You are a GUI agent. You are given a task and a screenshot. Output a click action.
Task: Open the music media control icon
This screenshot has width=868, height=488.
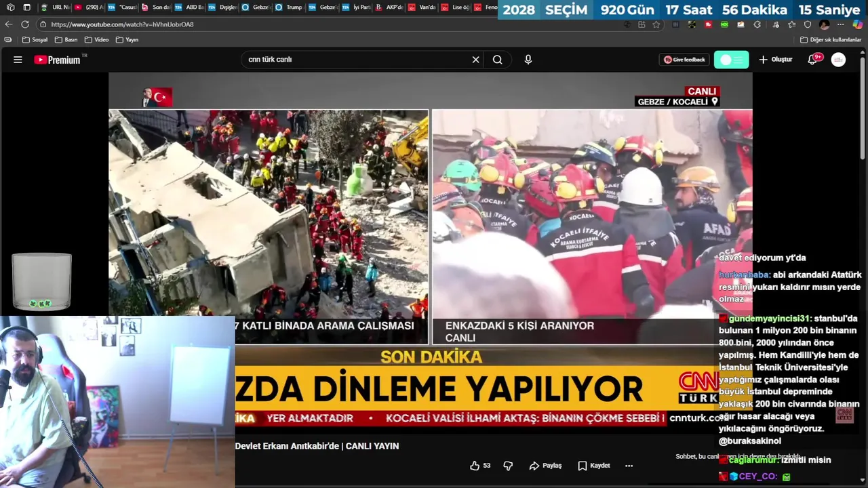(776, 24)
